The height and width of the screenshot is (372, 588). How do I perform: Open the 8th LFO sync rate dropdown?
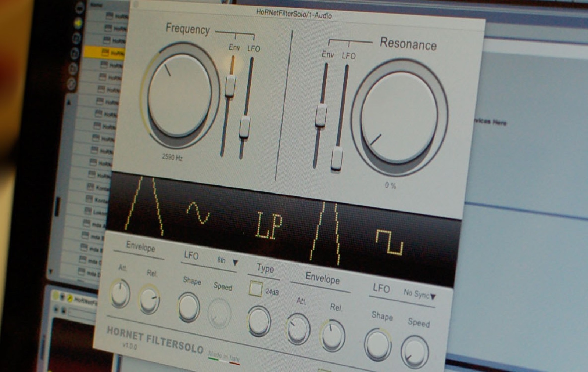tap(228, 261)
